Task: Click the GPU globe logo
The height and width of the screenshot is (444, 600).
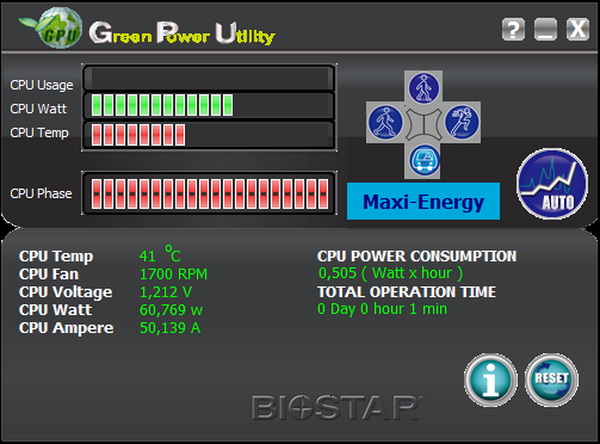Action: coord(60,28)
